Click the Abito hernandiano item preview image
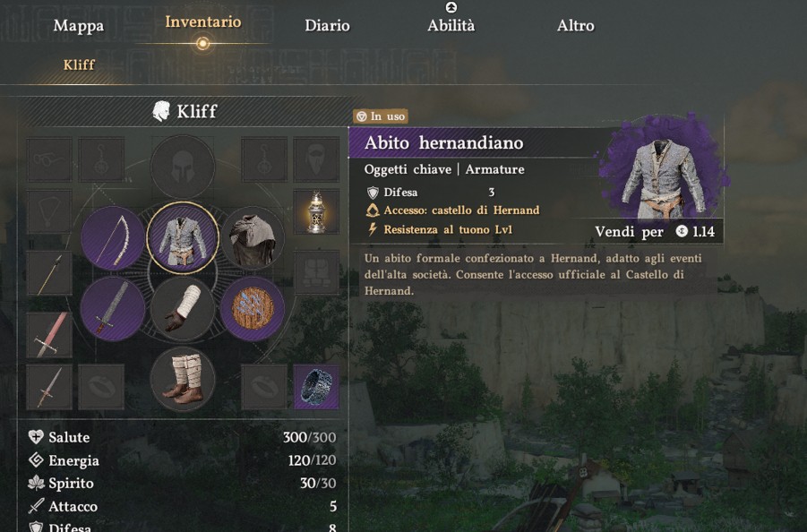This screenshot has height=532, width=807. point(663,170)
